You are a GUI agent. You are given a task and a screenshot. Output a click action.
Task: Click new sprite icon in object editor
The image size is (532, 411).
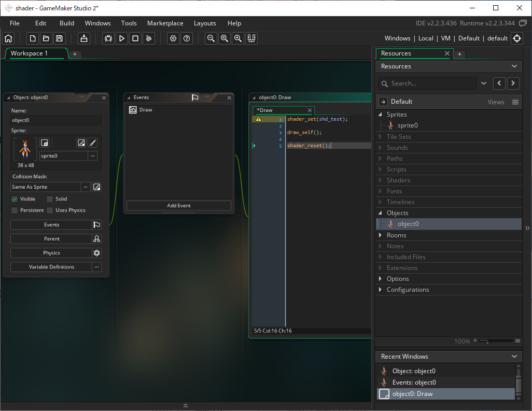(45, 143)
